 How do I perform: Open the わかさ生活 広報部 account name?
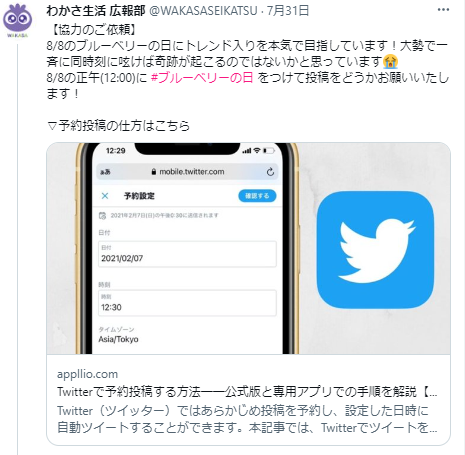point(96,11)
